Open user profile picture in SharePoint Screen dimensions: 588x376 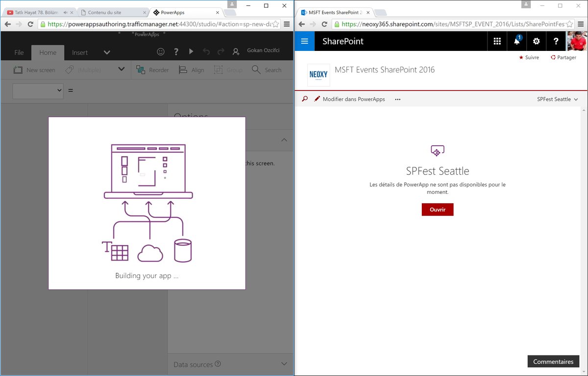tap(577, 41)
